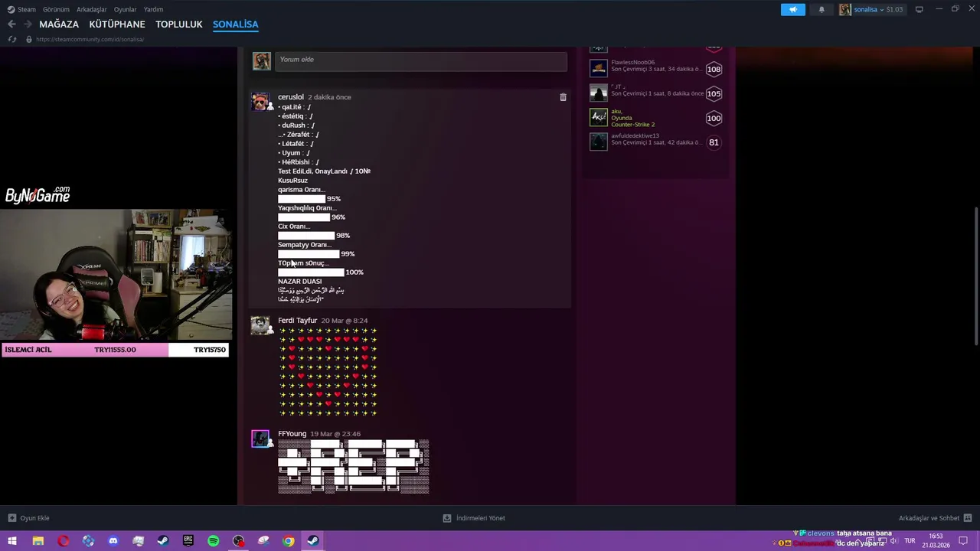Open Spotify from the taskbar
The height and width of the screenshot is (551, 980).
(x=214, y=541)
